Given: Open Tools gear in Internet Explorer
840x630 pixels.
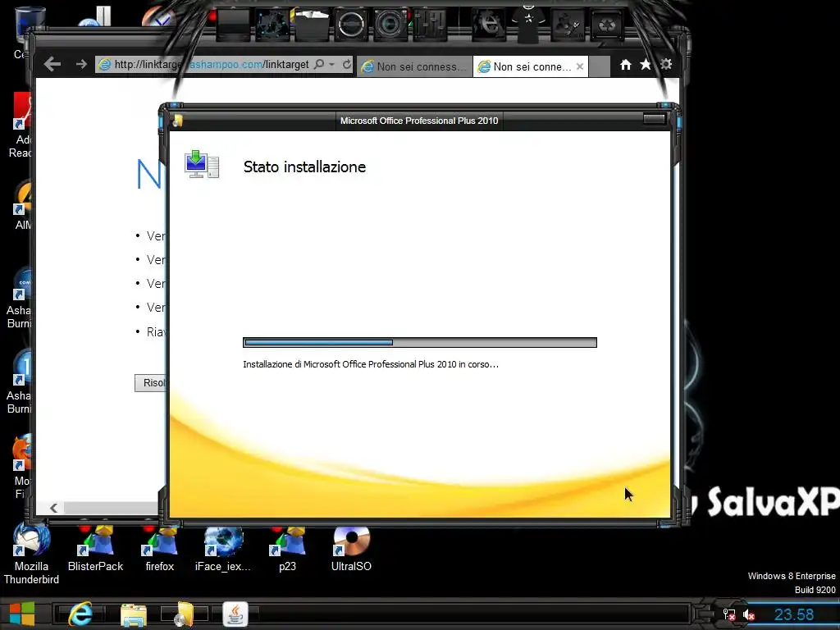Looking at the screenshot, I should (666, 64).
